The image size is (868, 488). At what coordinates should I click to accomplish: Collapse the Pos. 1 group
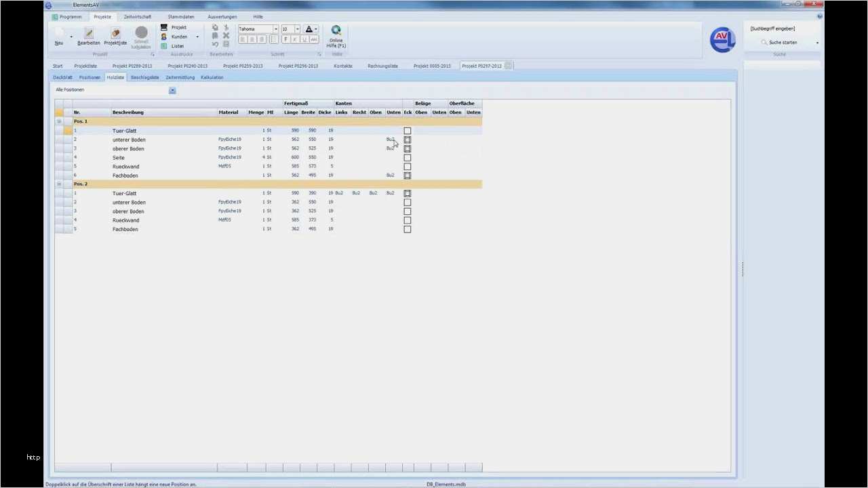[59, 121]
